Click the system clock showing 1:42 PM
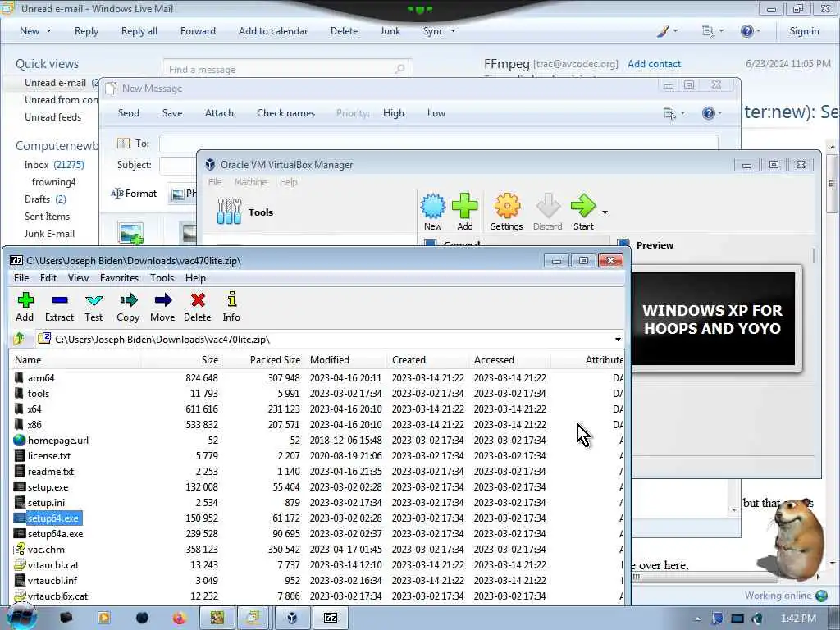The width and height of the screenshot is (840, 630). click(x=798, y=619)
